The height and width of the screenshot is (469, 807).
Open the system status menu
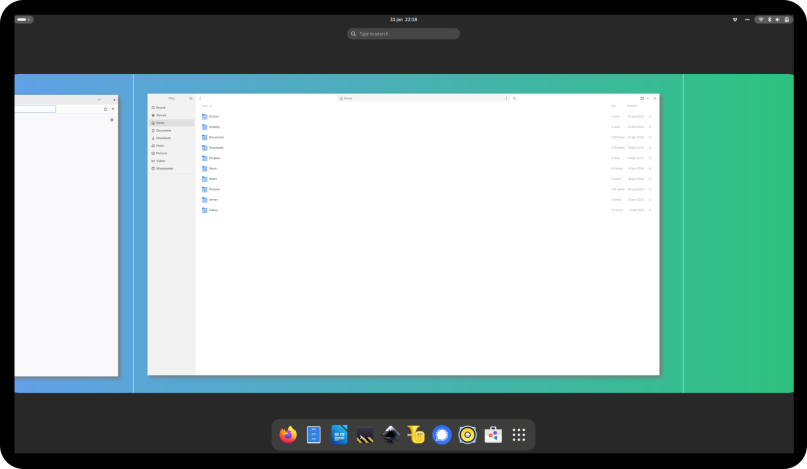774,20
